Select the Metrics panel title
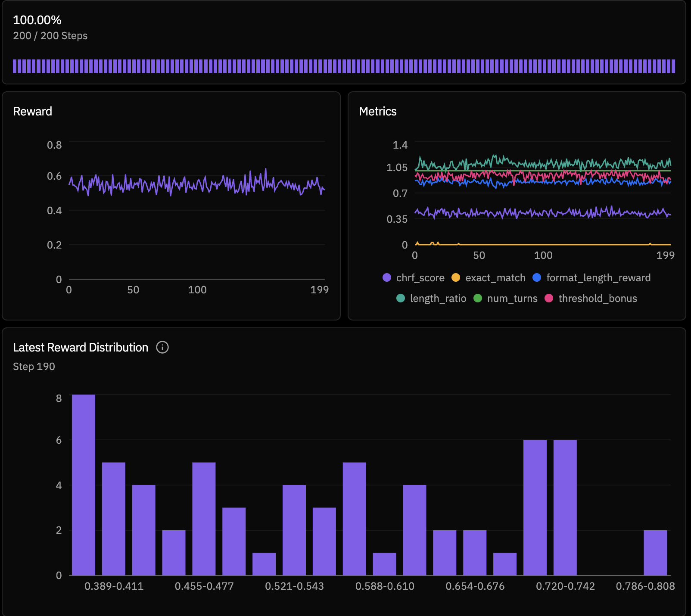The image size is (691, 616). coord(377,111)
